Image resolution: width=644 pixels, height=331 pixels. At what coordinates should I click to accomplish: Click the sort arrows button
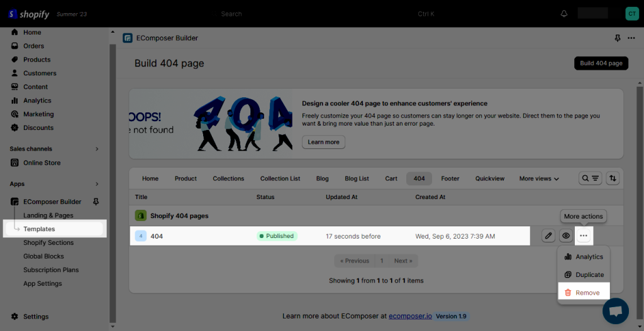coord(613,178)
